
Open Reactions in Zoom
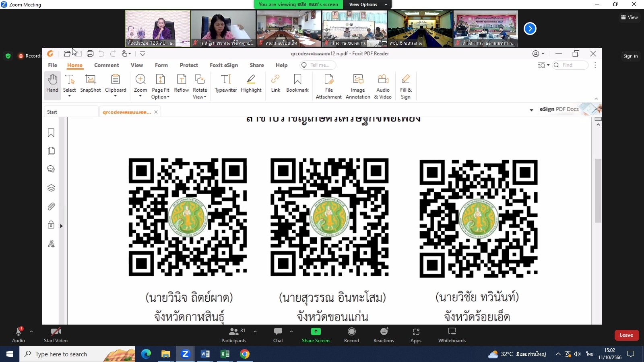coord(384,335)
